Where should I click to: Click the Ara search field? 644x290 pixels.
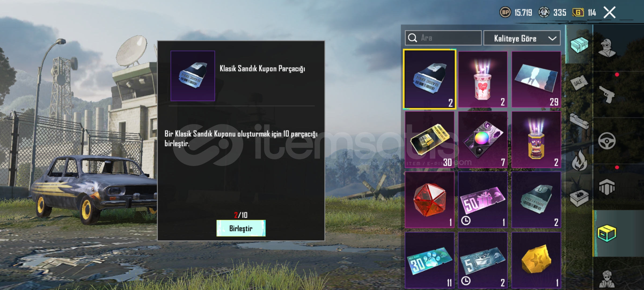tap(443, 38)
